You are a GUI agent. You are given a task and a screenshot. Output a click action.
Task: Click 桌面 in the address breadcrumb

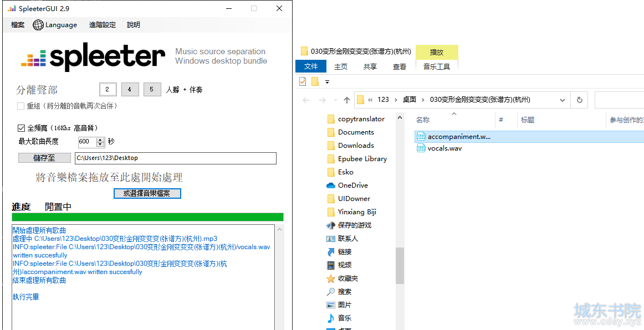coord(410,100)
